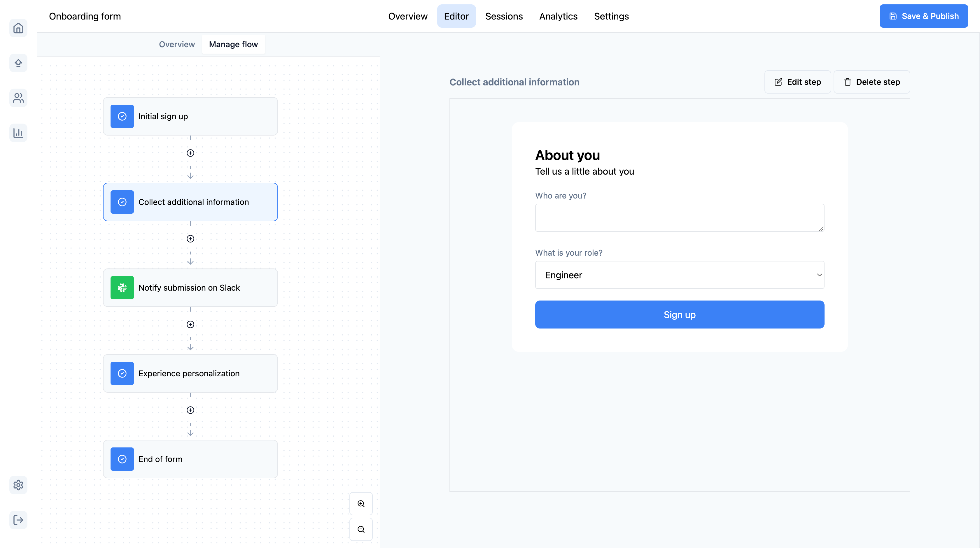
Task: Add step below Collect additional information
Action: 190,238
